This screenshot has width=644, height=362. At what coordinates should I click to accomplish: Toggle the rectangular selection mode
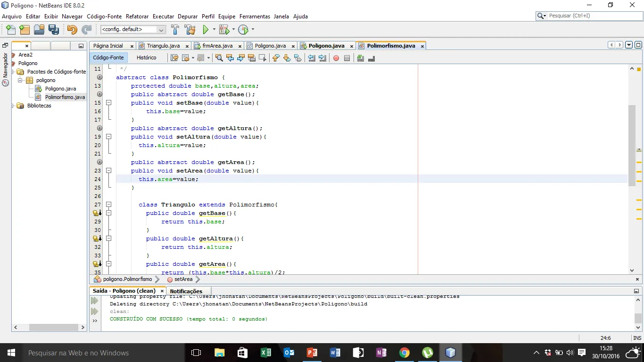coord(263,58)
